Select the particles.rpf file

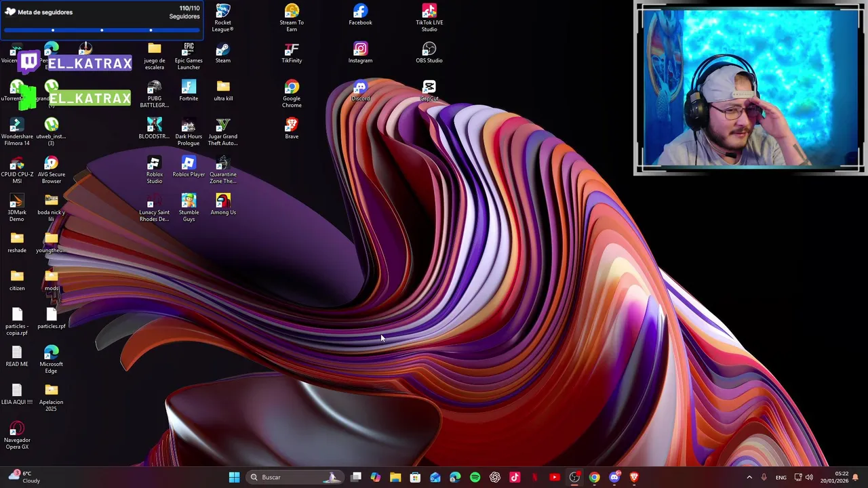click(x=52, y=319)
